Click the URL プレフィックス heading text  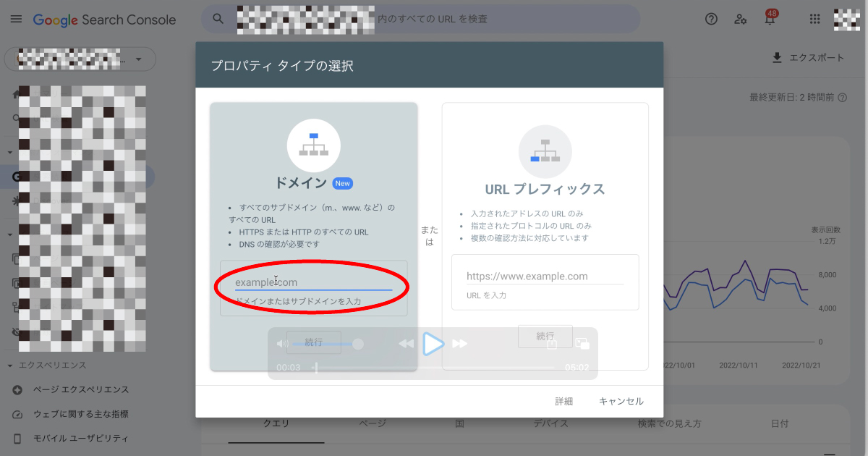(x=545, y=190)
